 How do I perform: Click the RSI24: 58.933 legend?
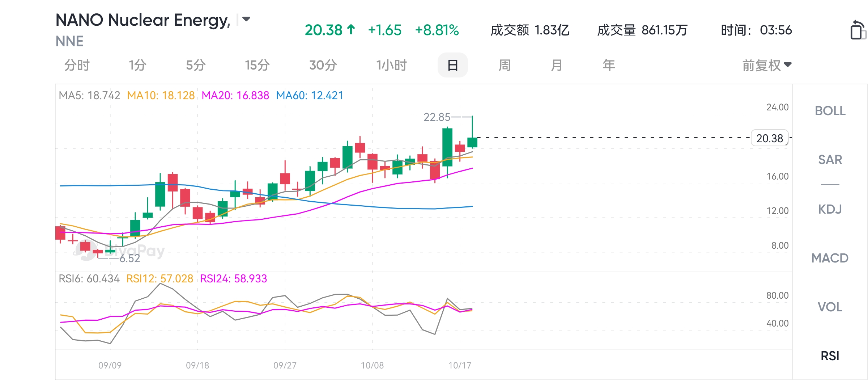234,278
